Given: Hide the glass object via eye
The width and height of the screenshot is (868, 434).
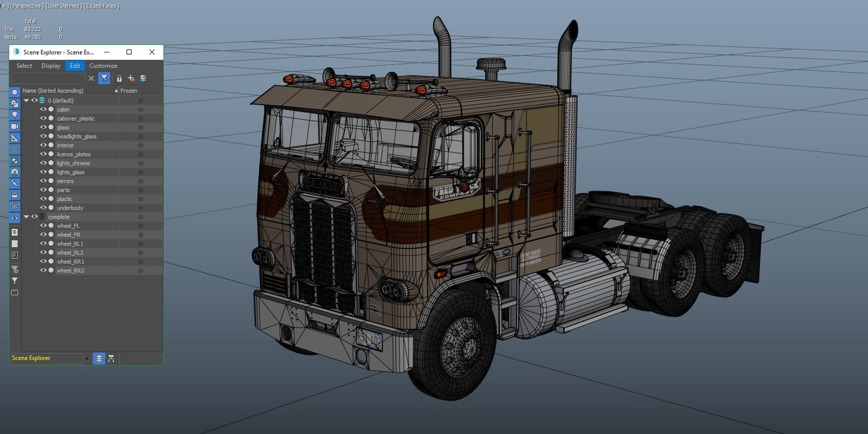Looking at the screenshot, I should [43, 127].
